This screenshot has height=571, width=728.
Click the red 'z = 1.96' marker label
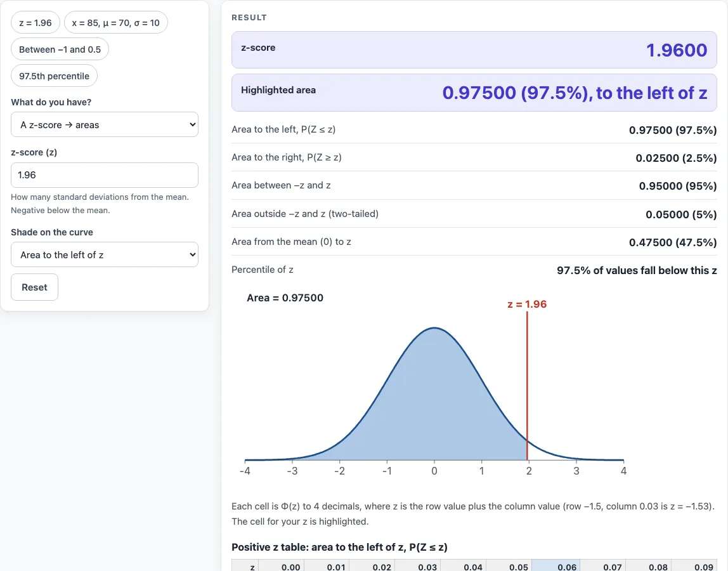pyautogui.click(x=527, y=305)
